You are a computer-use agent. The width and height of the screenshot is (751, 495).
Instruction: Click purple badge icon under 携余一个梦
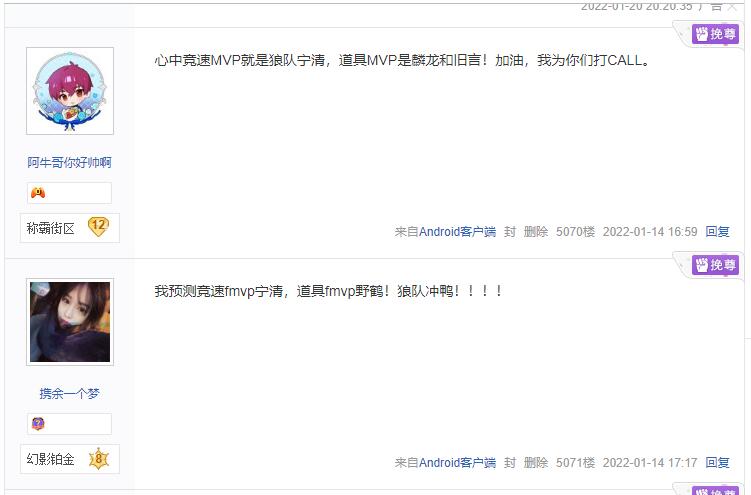point(38,424)
